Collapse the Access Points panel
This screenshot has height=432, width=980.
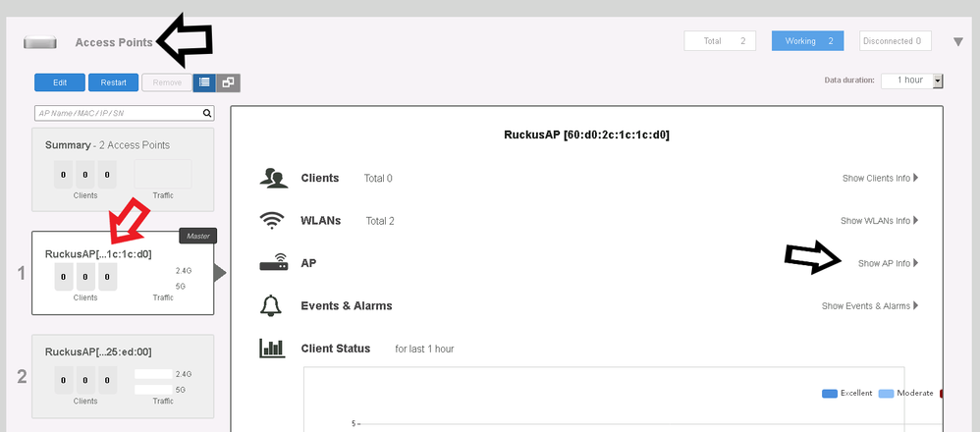[x=958, y=42]
